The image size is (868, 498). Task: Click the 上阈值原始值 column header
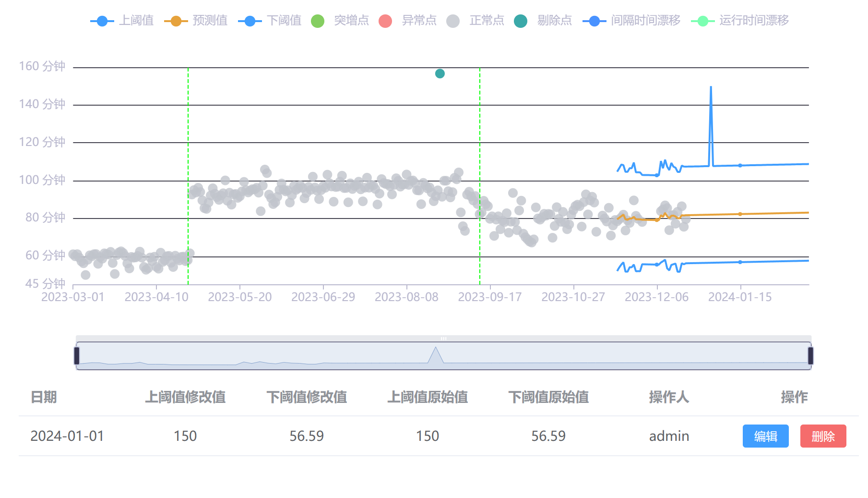tap(428, 397)
